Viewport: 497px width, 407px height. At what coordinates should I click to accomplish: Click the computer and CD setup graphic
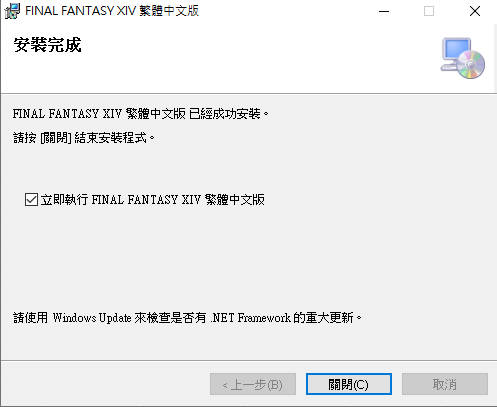(x=463, y=58)
